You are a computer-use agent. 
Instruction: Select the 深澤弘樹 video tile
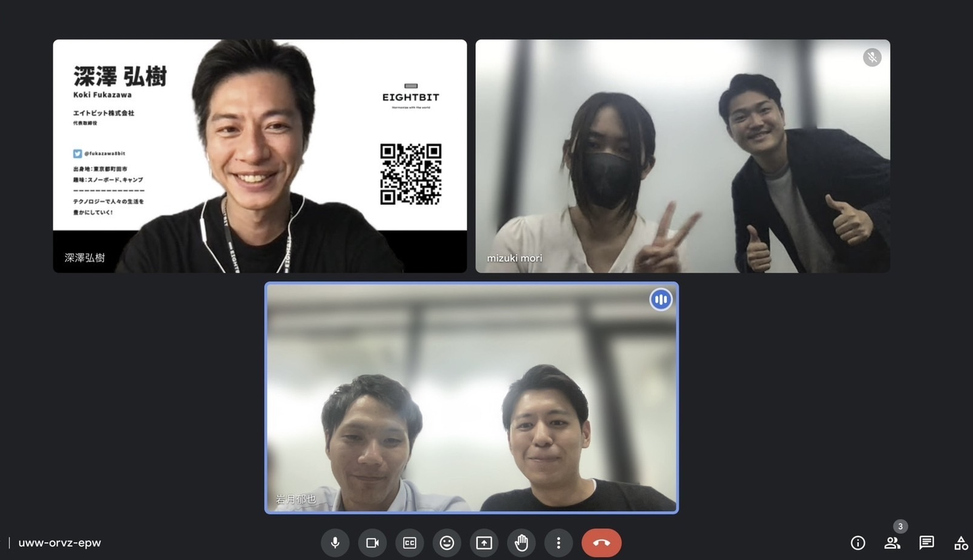point(260,156)
